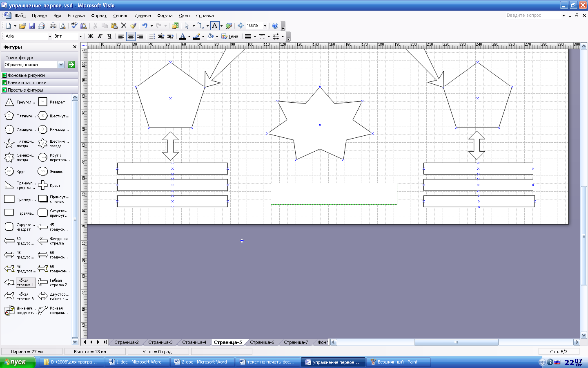Screen dimensions: 588x368
Task: Align text center
Action: pos(131,36)
